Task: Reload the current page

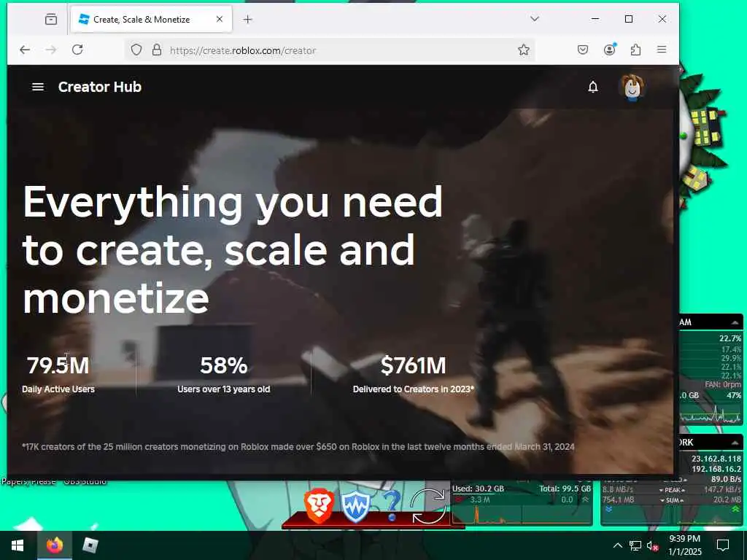Action: pos(77,50)
